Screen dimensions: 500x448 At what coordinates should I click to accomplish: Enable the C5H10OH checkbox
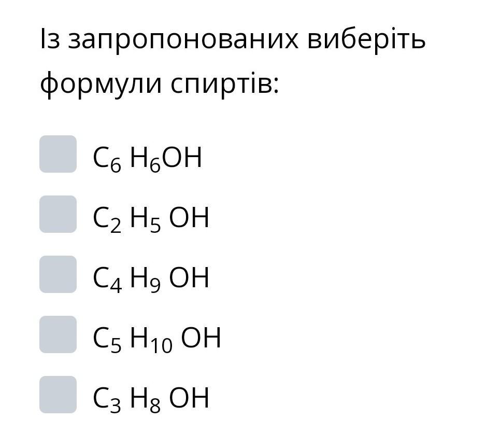tap(58, 334)
